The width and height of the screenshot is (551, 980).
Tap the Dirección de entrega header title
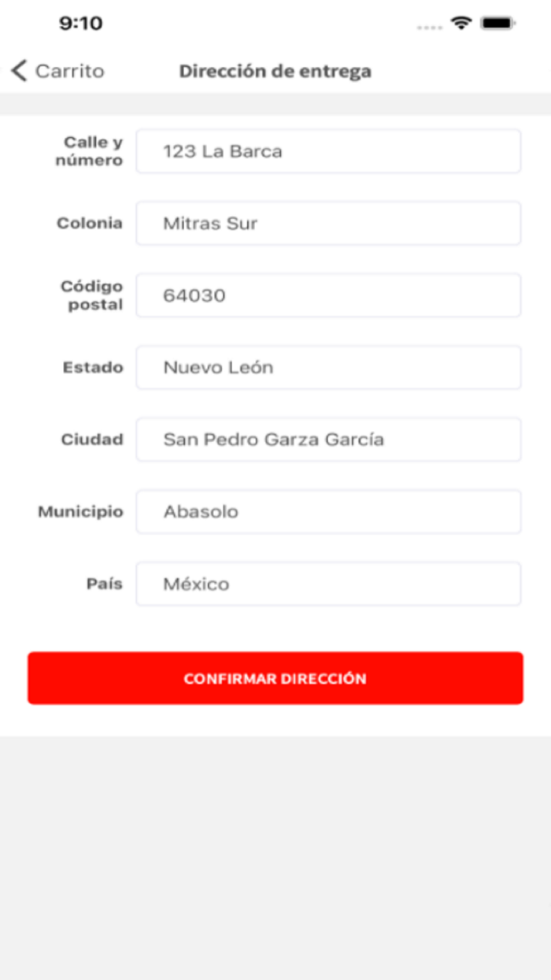(x=276, y=71)
